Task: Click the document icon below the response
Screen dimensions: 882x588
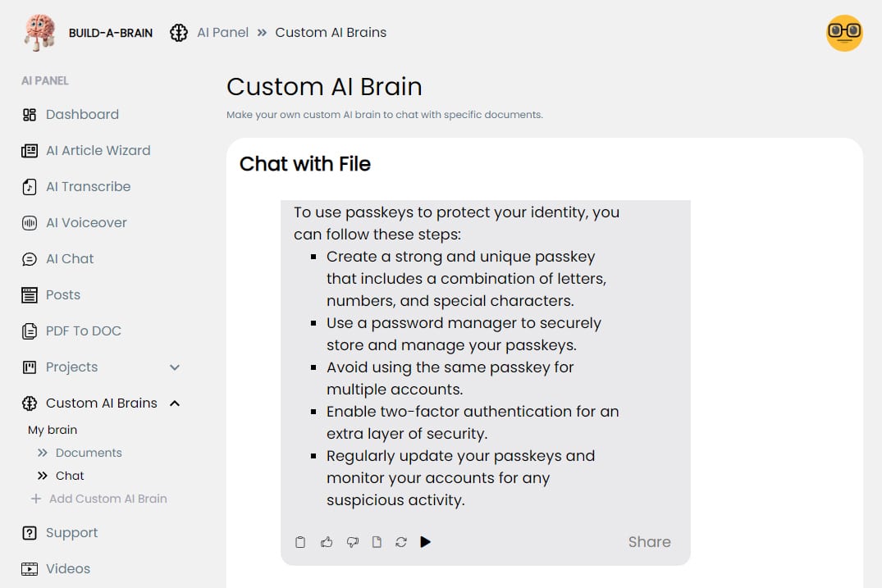Action: 377,541
